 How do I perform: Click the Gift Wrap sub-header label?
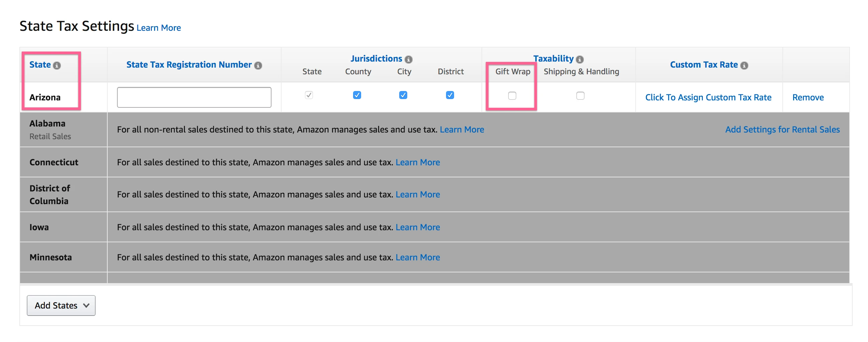513,72
